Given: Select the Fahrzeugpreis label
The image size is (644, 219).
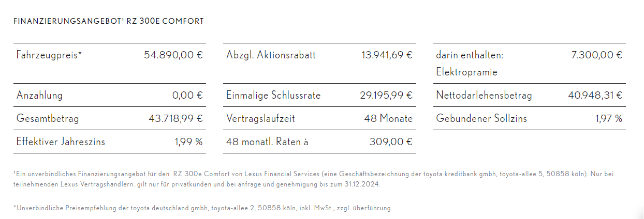Looking at the screenshot, I should tap(49, 55).
